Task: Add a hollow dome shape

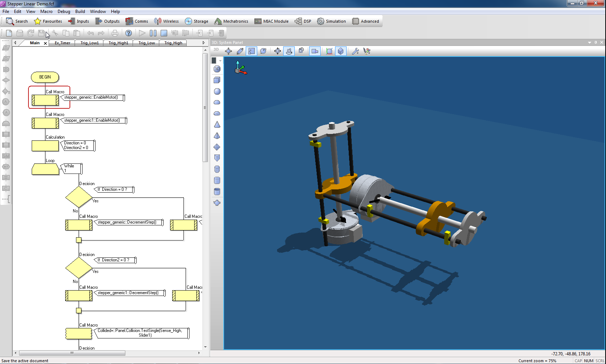Action: 217,113
